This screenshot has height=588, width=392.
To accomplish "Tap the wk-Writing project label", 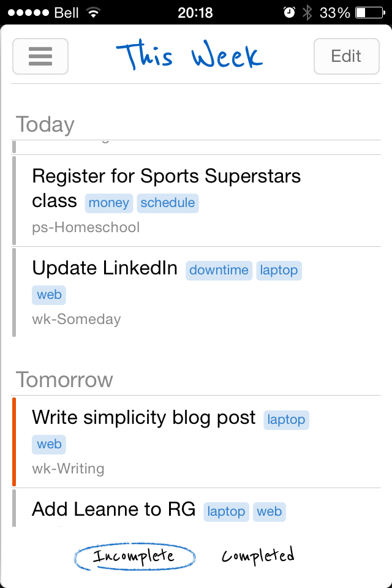I will tap(68, 469).
